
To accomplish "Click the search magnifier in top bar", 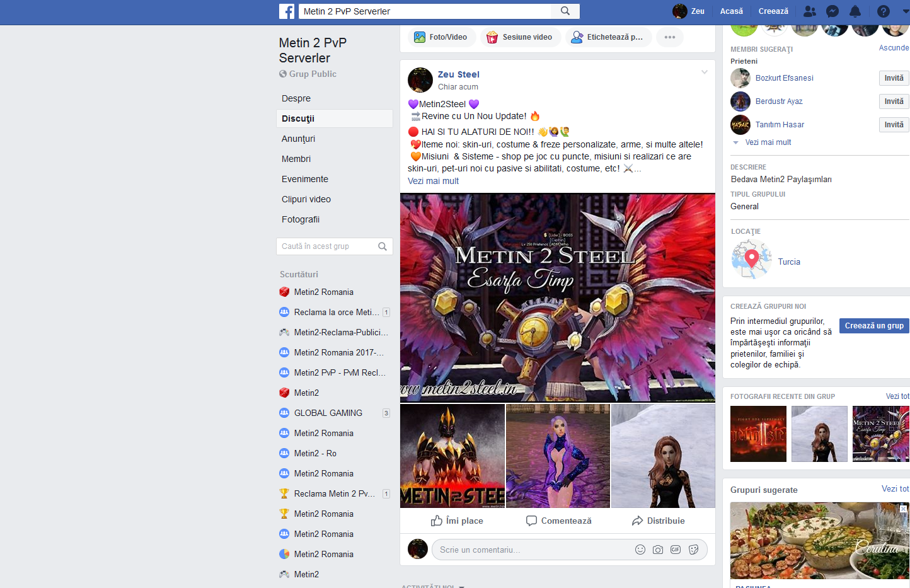I will (x=565, y=11).
